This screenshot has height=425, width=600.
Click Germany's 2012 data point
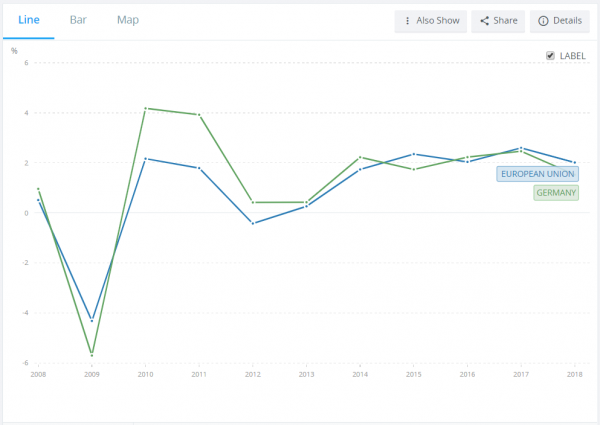click(x=253, y=202)
